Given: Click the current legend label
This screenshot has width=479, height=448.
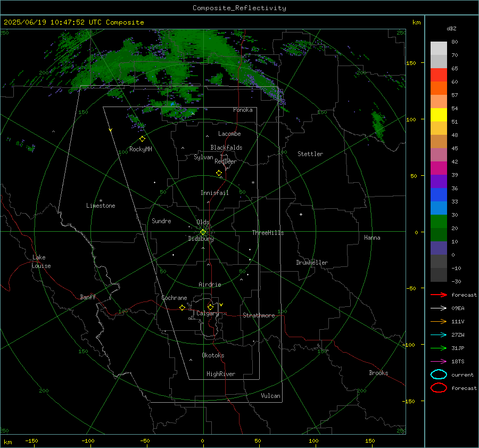Looking at the screenshot, I should tap(463, 374).
